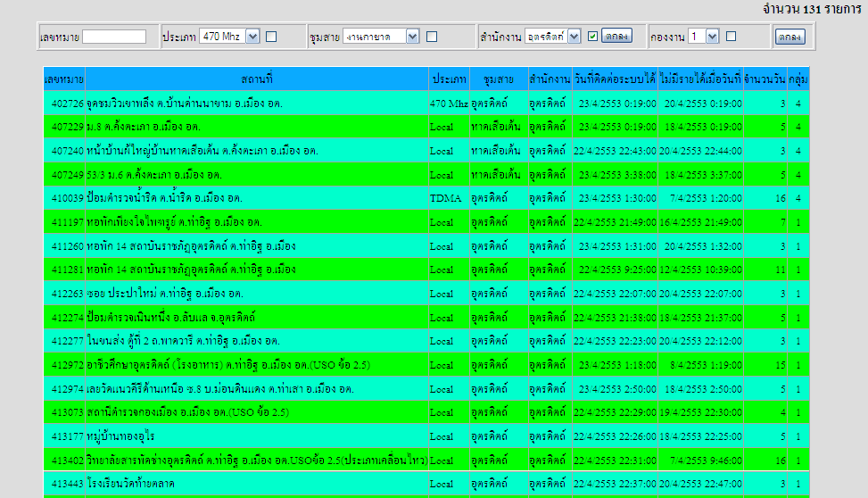Click the เลขหมาย column header
This screenshot has width=868, height=498.
[64, 79]
